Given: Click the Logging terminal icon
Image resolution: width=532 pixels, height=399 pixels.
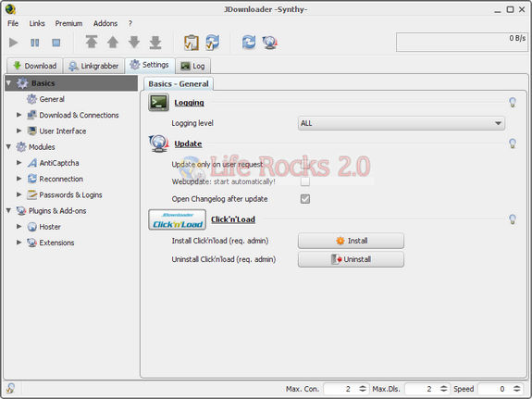Looking at the screenshot, I should point(158,103).
